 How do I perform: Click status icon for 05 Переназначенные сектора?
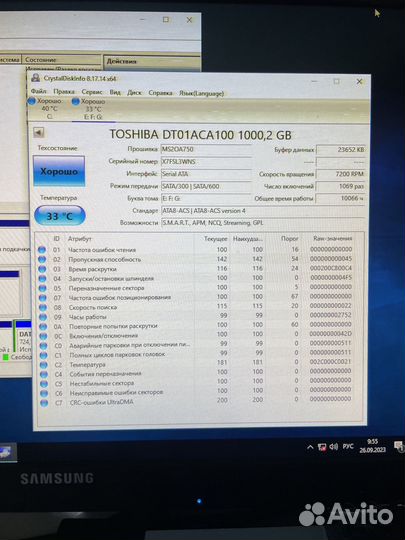click(x=42, y=288)
